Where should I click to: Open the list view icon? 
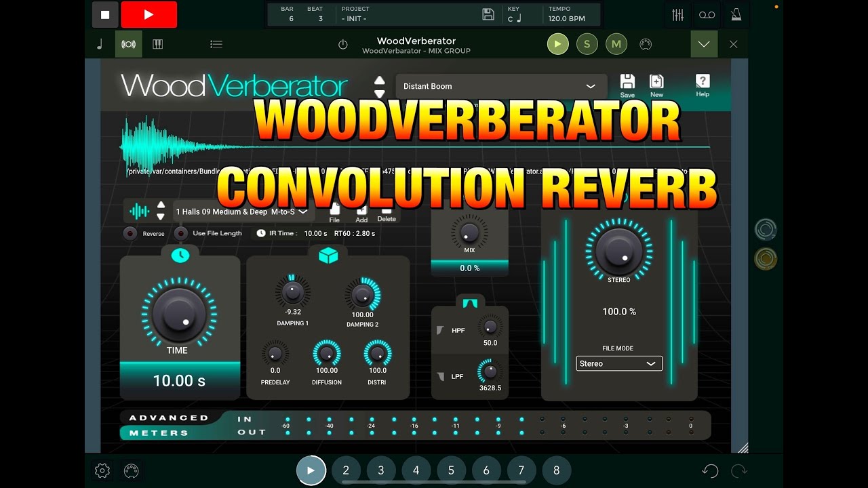click(x=216, y=44)
